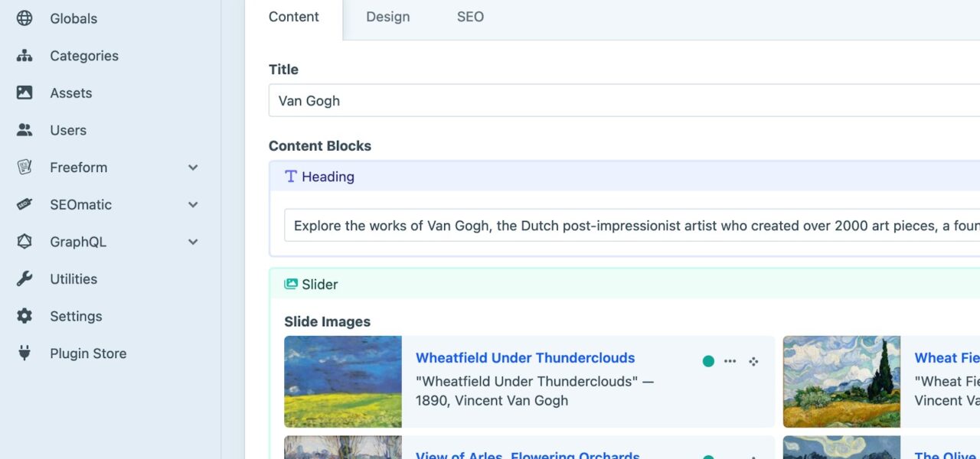Open Categories via its sitemap icon
The width and height of the screenshot is (980, 459).
click(24, 56)
